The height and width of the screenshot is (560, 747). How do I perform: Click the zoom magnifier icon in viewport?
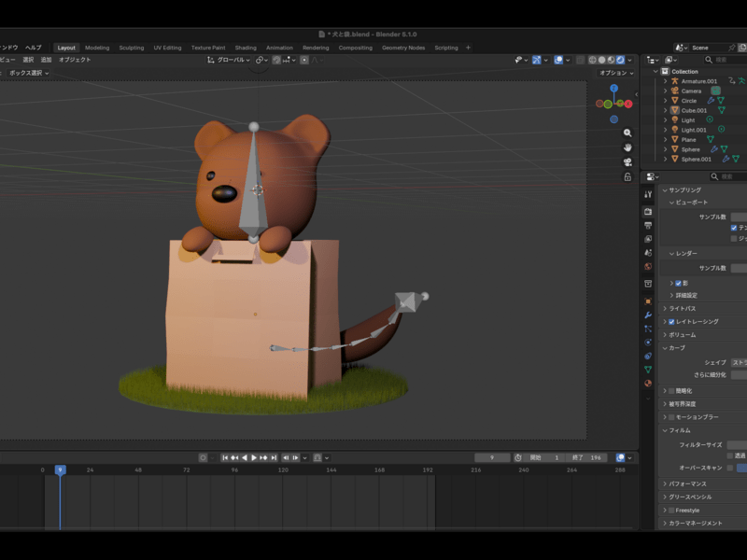[x=627, y=133]
